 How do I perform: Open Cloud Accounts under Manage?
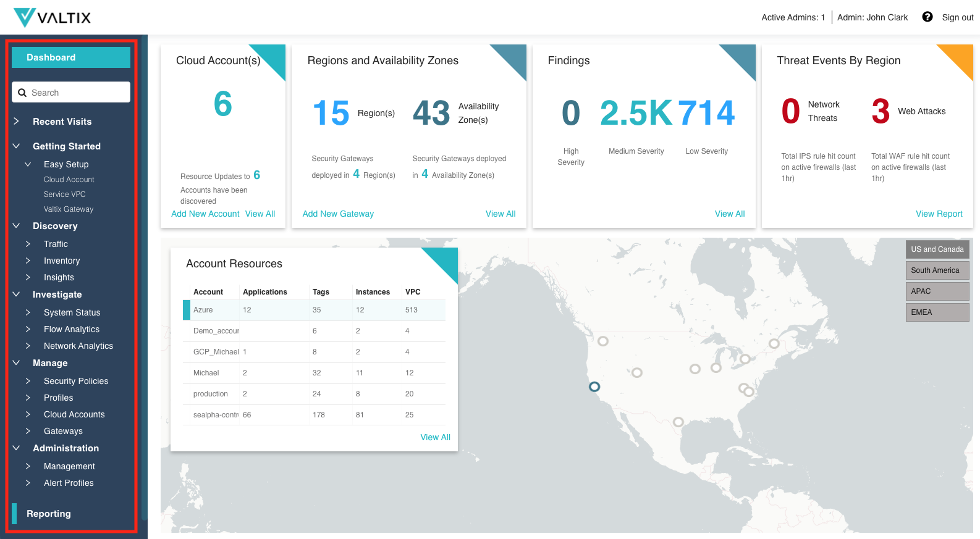(74, 414)
